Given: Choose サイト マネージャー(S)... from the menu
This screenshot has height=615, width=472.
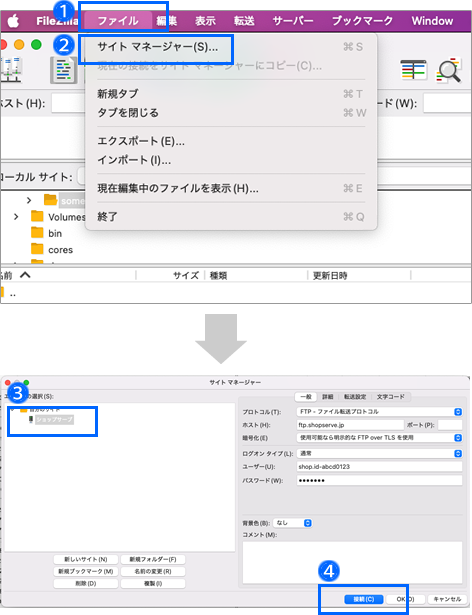Looking at the screenshot, I should (158, 47).
